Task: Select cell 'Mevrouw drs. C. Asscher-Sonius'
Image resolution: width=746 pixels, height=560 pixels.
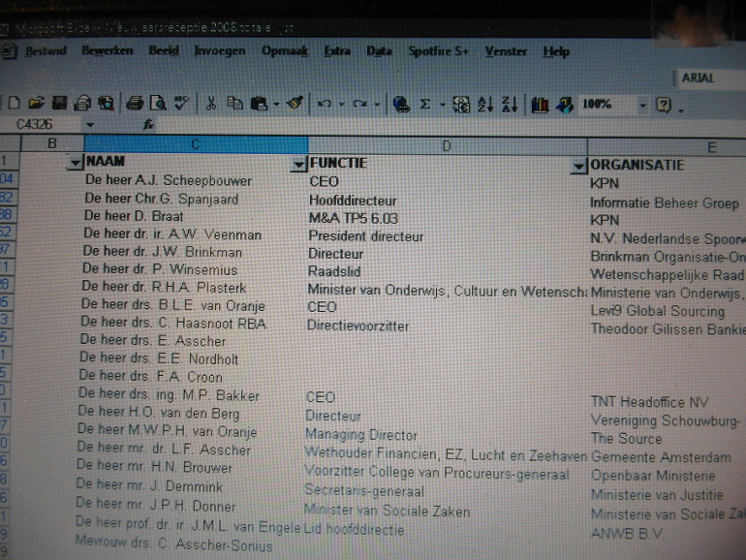Action: coord(188,544)
